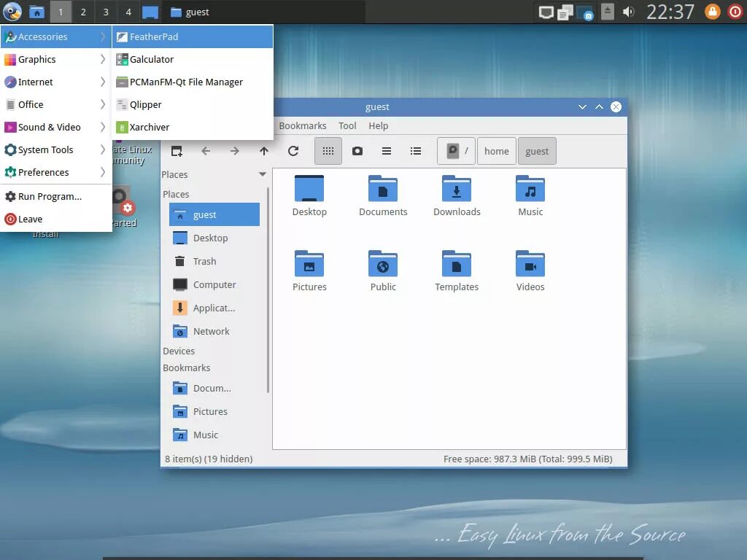Viewport: 747px width, 560px height.
Task: Select the Music folder icon
Action: [x=530, y=195]
